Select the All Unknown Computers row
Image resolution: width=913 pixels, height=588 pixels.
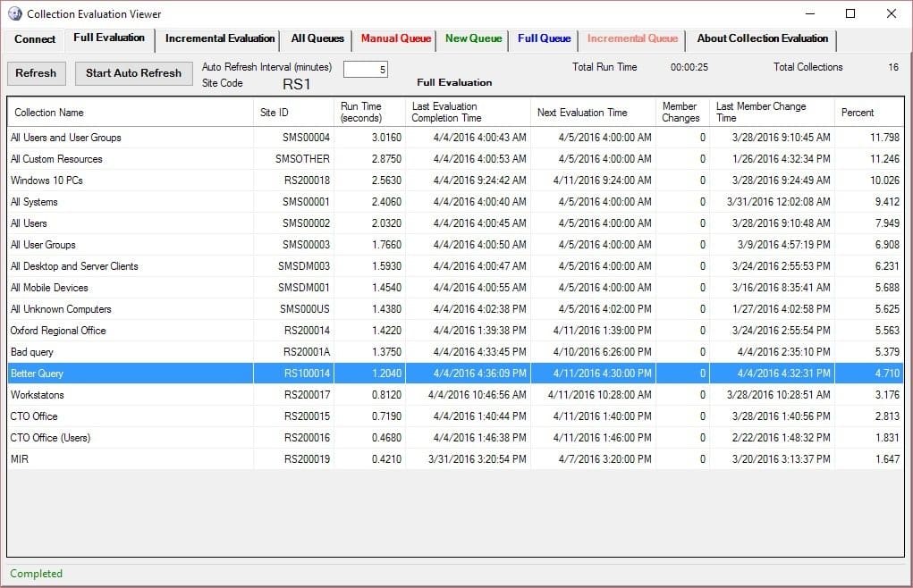click(455, 309)
